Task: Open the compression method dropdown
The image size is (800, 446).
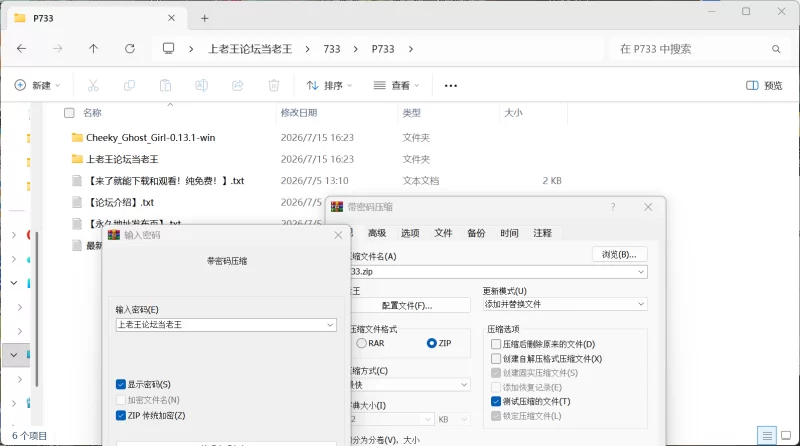Action: [464, 385]
